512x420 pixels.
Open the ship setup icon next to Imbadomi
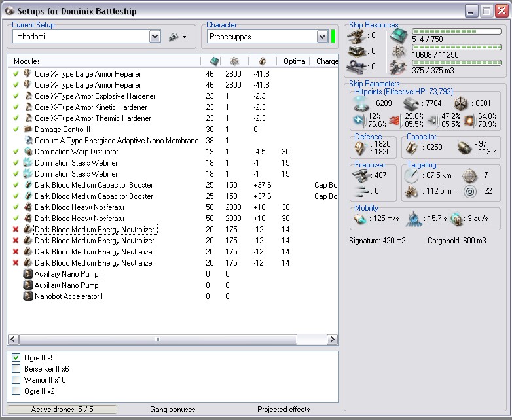174,37
